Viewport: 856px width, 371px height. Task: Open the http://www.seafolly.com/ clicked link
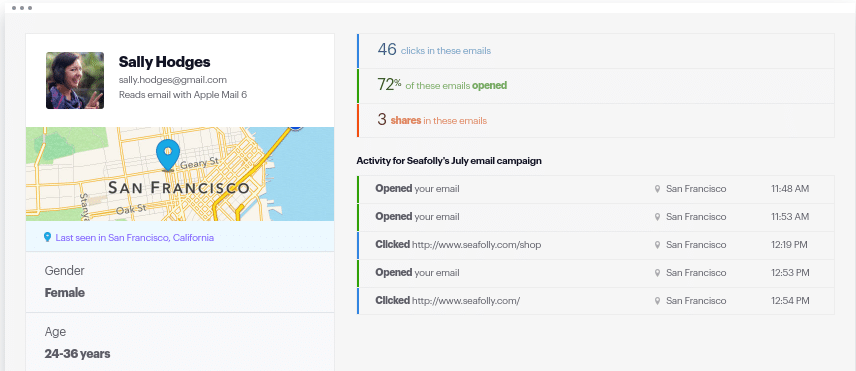point(466,301)
